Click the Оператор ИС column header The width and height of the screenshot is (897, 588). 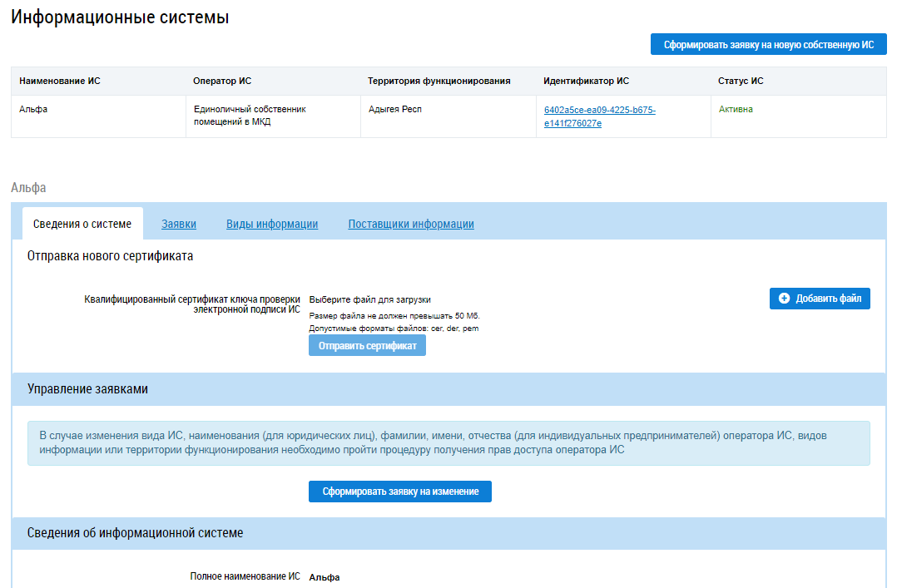click(x=222, y=81)
